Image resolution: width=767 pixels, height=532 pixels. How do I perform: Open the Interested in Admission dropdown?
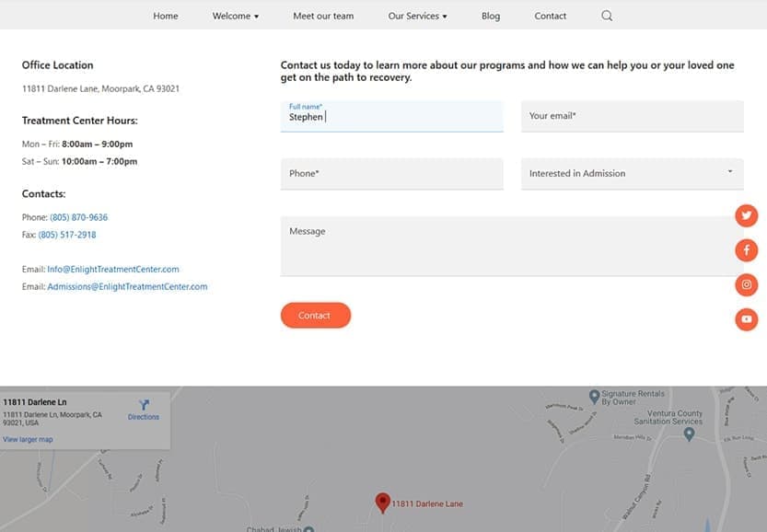(x=632, y=173)
